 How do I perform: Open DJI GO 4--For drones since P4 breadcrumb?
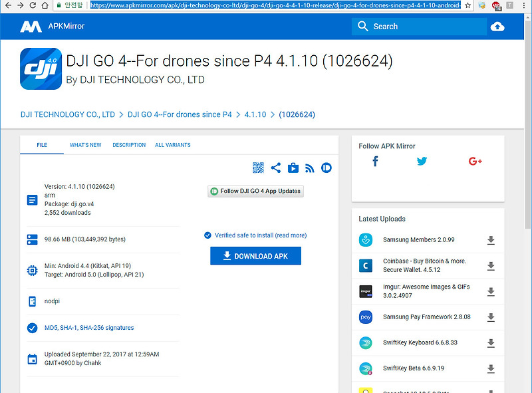click(180, 115)
